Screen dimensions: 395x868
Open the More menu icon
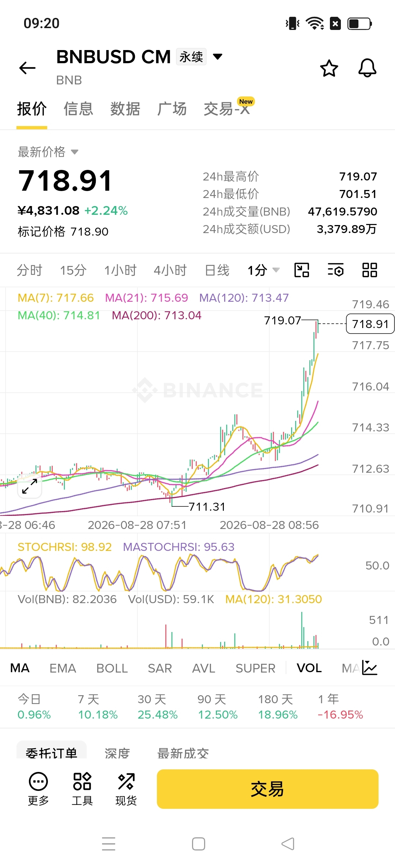coord(38,789)
